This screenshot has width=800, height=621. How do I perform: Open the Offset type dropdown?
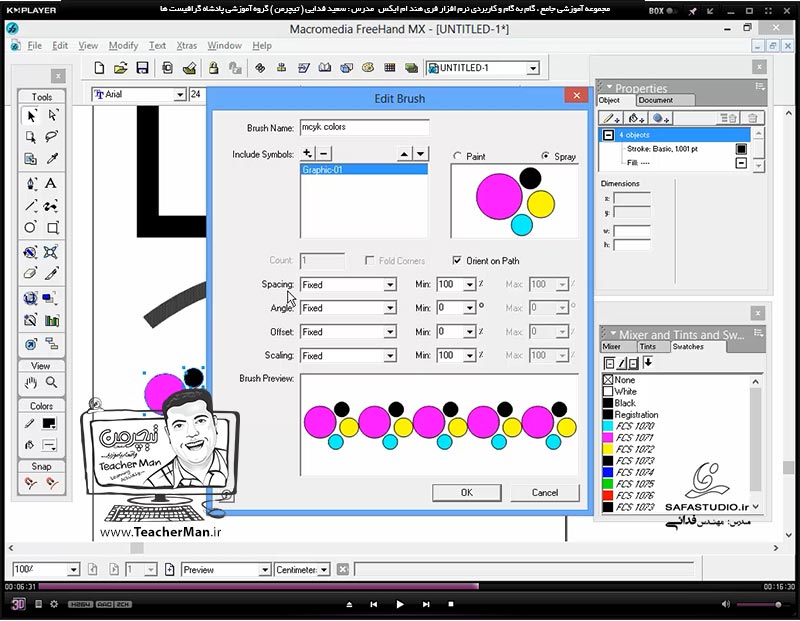point(390,332)
